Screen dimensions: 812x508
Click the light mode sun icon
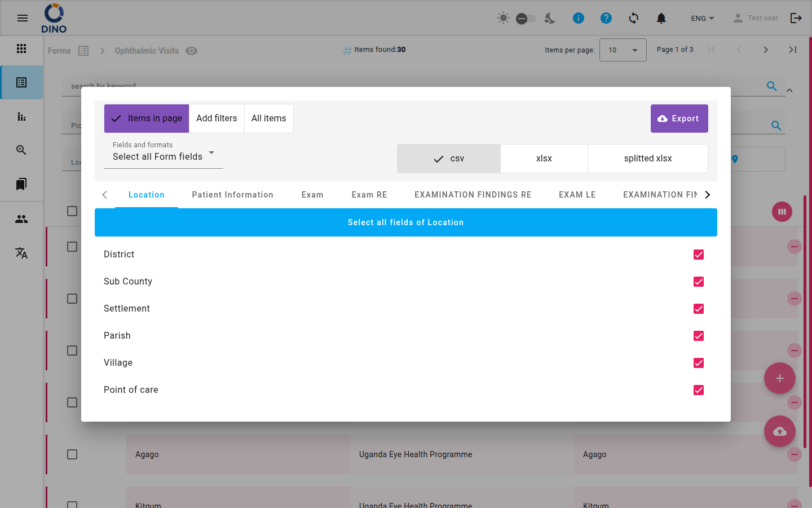[503, 18]
